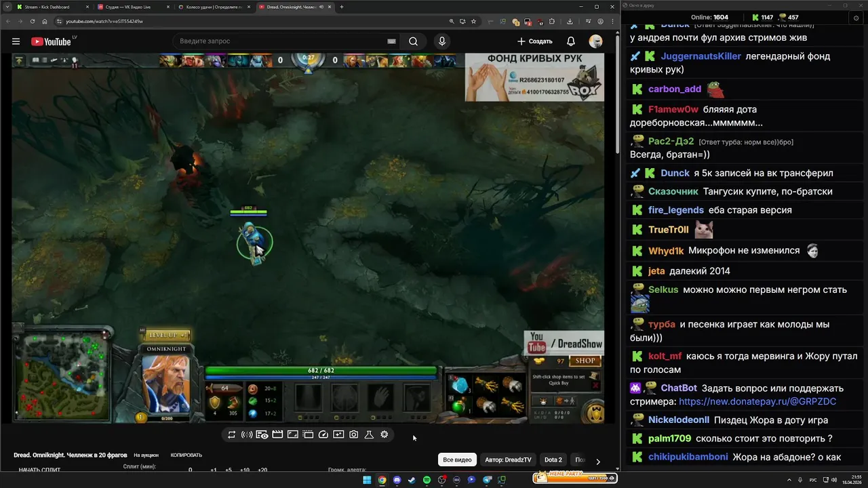This screenshot has height=488, width=868.
Task: Open the browser three-dot menu
Action: (x=612, y=21)
